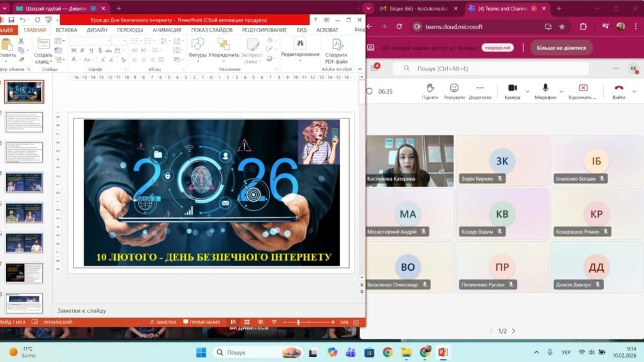Mute or unmute the Мікрофон
The image size is (644, 362).
545,91
